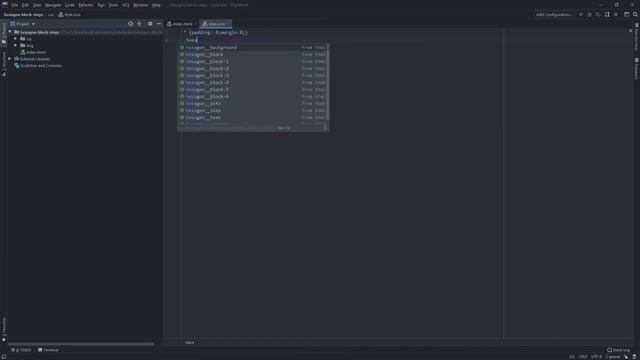Click Add Configuration button
The image size is (640, 360).
pyautogui.click(x=553, y=14)
